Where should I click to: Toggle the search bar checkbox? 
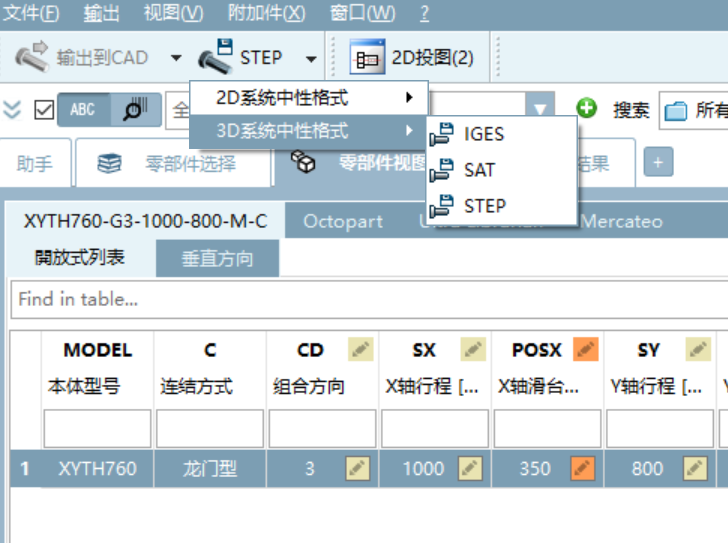(x=44, y=110)
